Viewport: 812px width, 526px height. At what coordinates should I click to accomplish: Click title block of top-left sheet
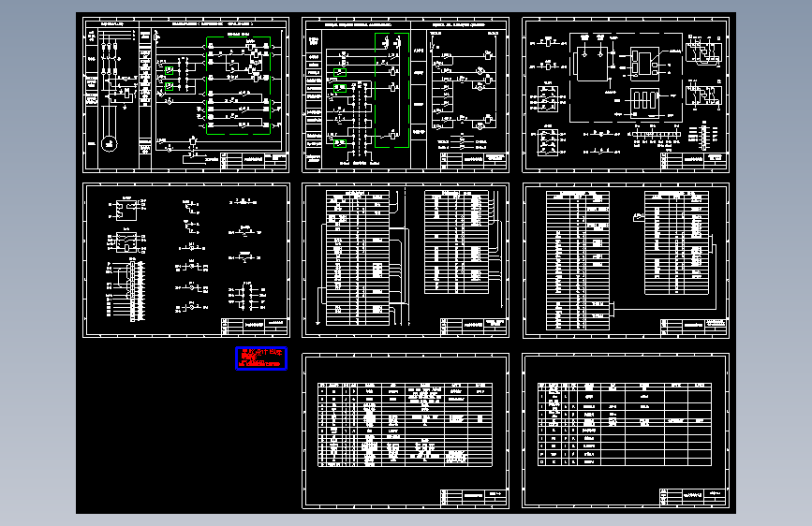click(254, 160)
